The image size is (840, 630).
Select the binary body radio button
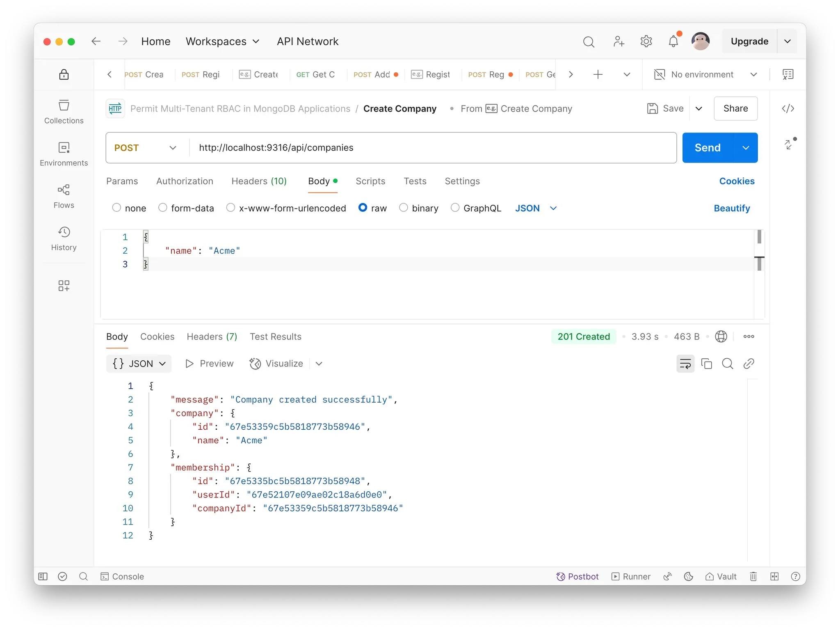(404, 208)
